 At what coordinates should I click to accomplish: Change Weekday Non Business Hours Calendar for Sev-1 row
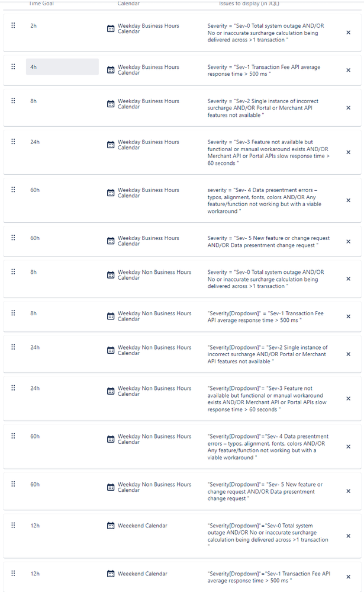(x=149, y=316)
